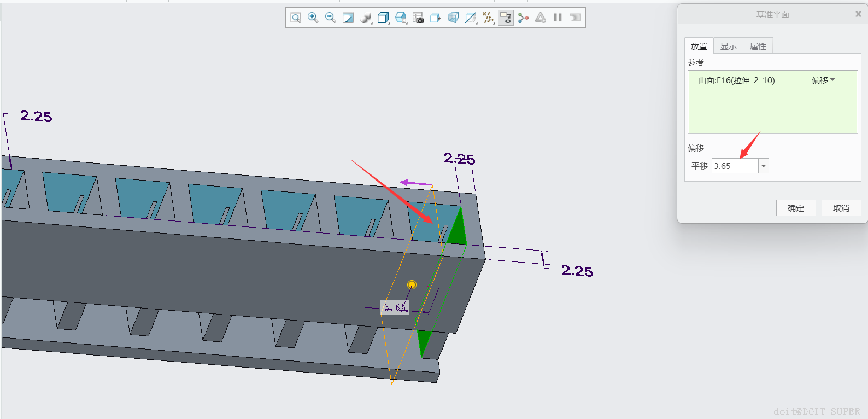The width and height of the screenshot is (868, 419).
Task: Open the 偏移 constraint type dropdown
Action: [823, 80]
